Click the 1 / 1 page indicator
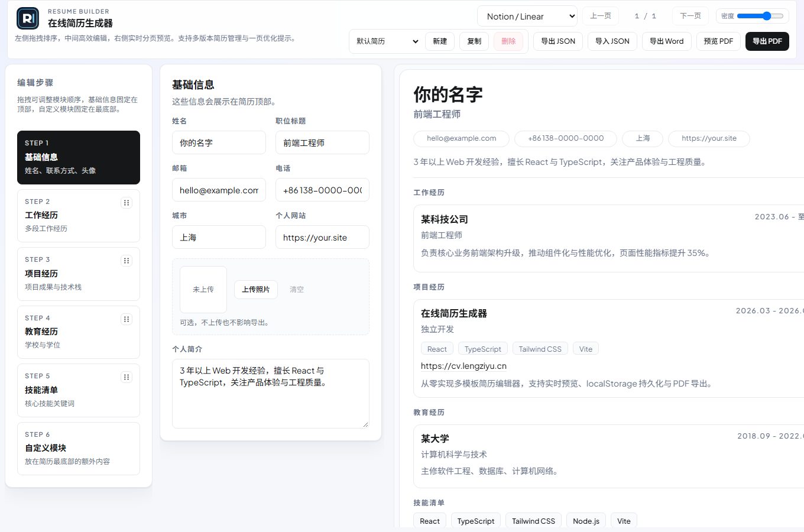 click(646, 16)
